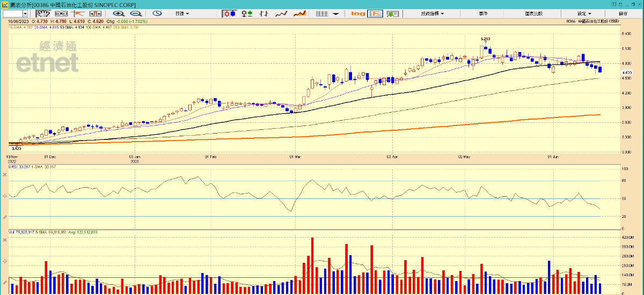Screen dimensions: 644x295
Task: Open the 設定 menu
Action: click(x=584, y=13)
